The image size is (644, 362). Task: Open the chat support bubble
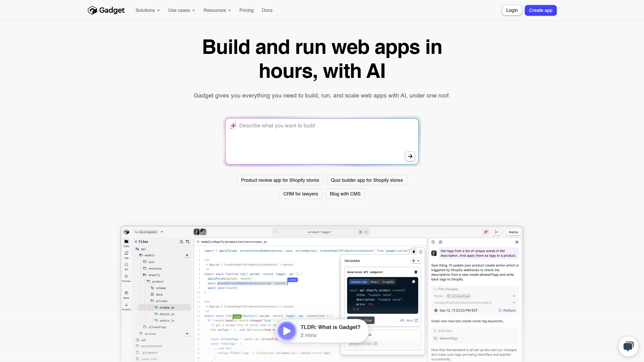628,346
